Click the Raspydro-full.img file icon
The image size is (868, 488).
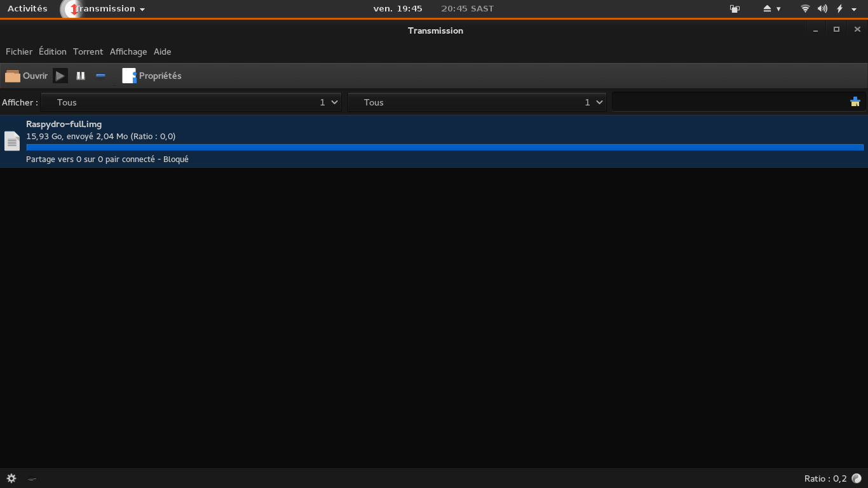[12, 140]
